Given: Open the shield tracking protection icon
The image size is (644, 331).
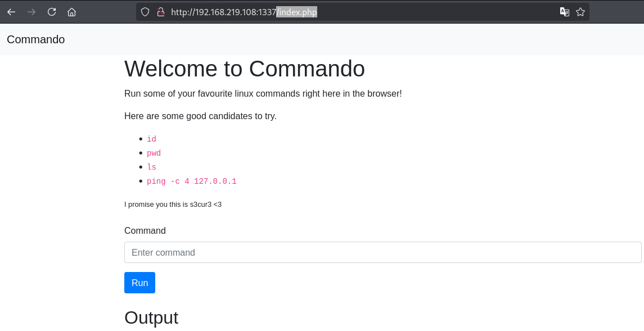Looking at the screenshot, I should pyautogui.click(x=145, y=12).
